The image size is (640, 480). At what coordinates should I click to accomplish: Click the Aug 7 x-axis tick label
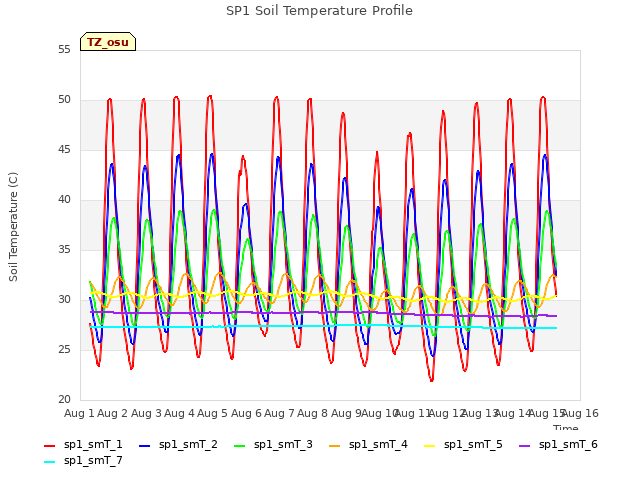(x=279, y=413)
